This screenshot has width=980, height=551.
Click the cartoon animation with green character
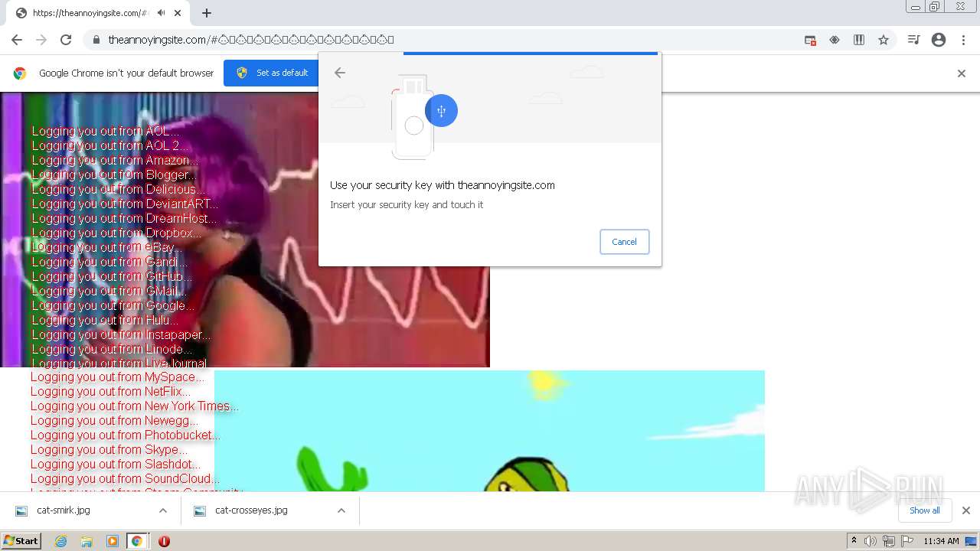tap(489, 431)
